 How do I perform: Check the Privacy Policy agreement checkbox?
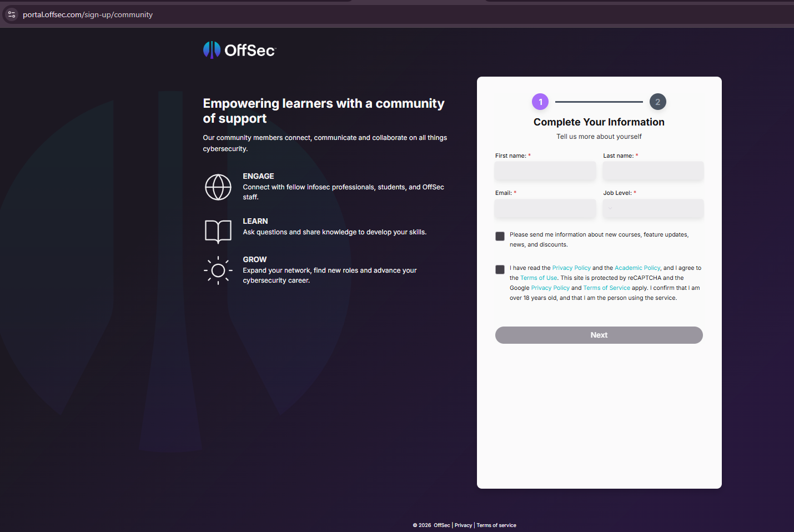pyautogui.click(x=499, y=269)
